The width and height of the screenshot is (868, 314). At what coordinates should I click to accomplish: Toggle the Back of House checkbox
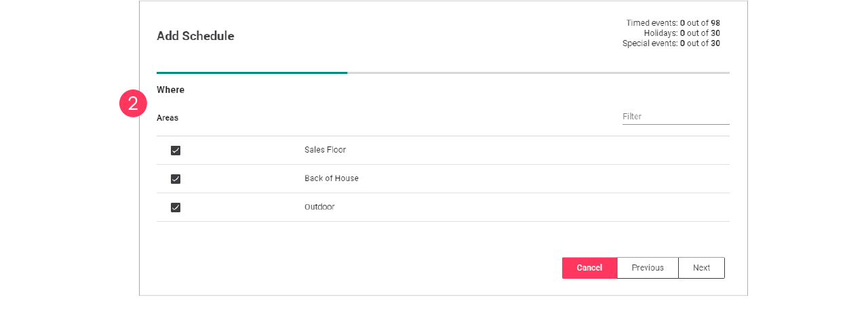coord(176,179)
